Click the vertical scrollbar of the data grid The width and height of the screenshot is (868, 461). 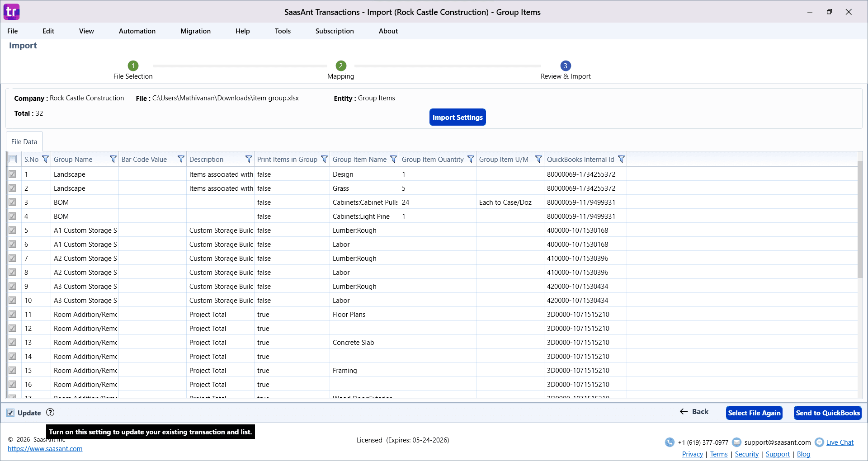point(860,219)
